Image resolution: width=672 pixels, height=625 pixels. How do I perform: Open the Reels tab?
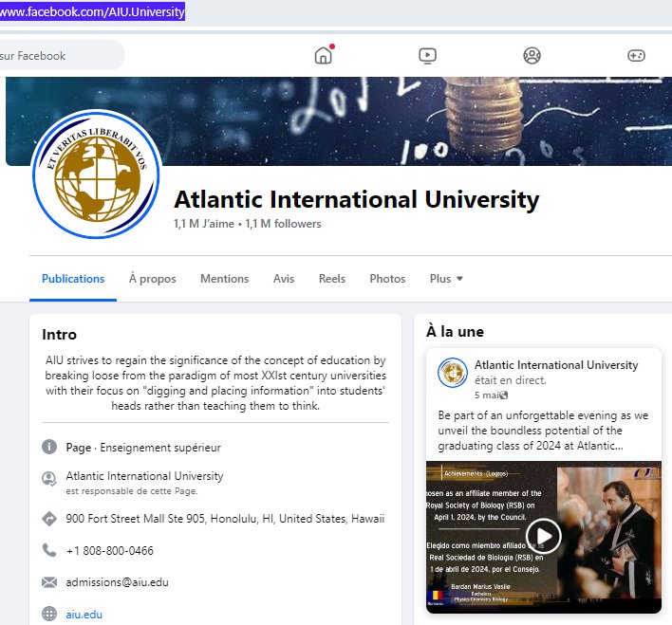click(x=331, y=279)
